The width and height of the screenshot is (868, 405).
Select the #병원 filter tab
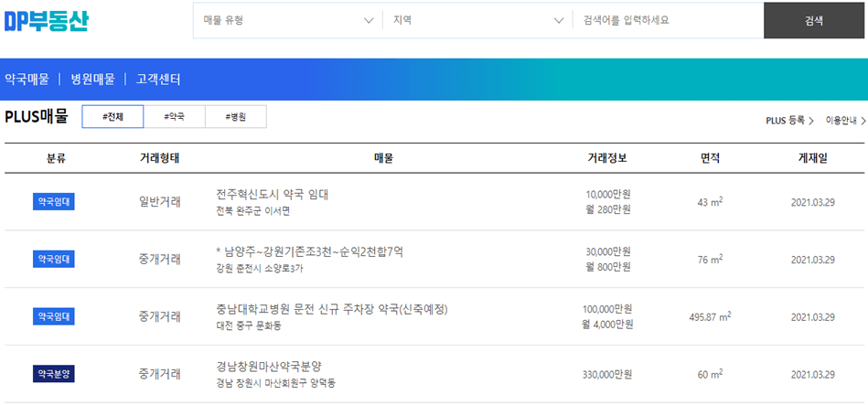pyautogui.click(x=236, y=117)
